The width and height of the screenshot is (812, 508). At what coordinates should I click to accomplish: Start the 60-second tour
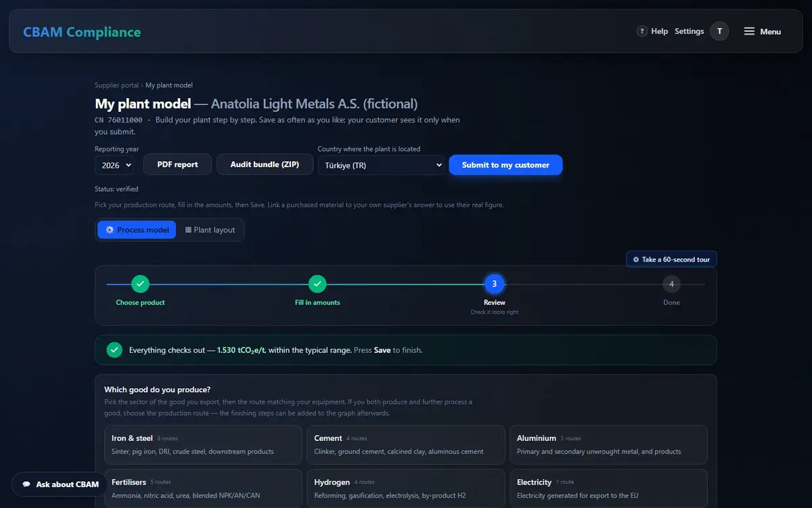click(671, 259)
